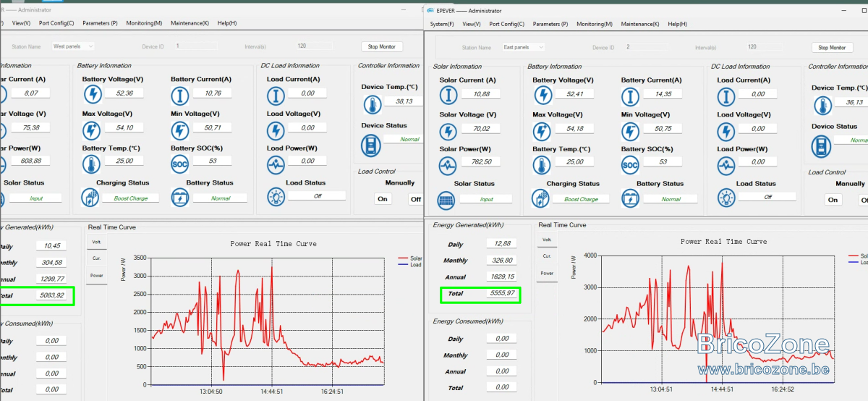The height and width of the screenshot is (401, 868).
Task: Click Battery Voltage icon in East panels window
Action: (542, 95)
